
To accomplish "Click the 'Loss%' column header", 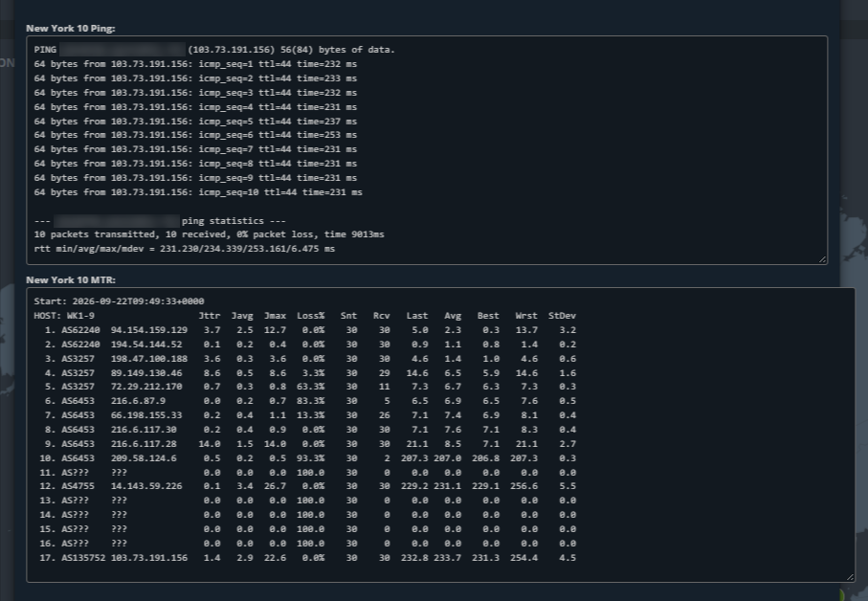I will [x=311, y=316].
